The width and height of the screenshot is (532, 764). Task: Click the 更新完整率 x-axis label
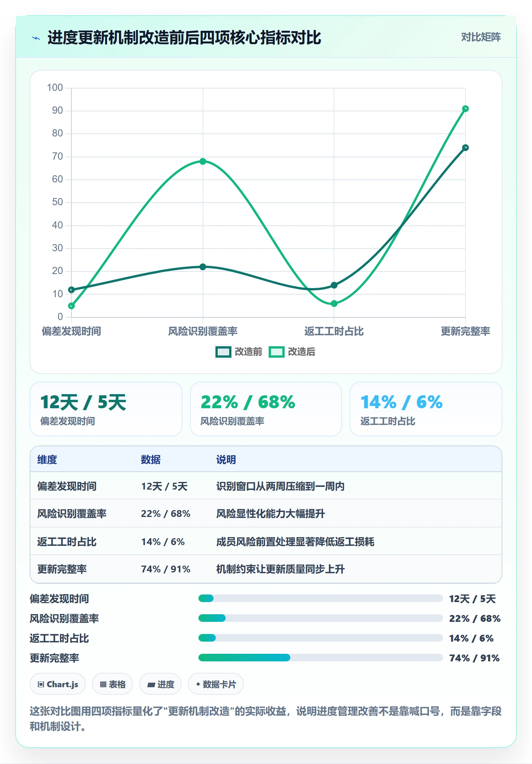click(465, 331)
